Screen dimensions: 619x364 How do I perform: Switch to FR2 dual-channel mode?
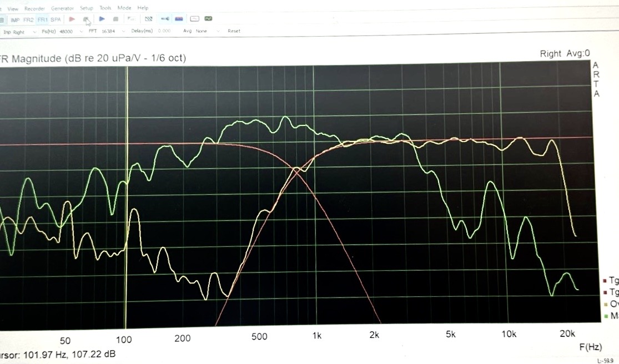pyautogui.click(x=28, y=20)
